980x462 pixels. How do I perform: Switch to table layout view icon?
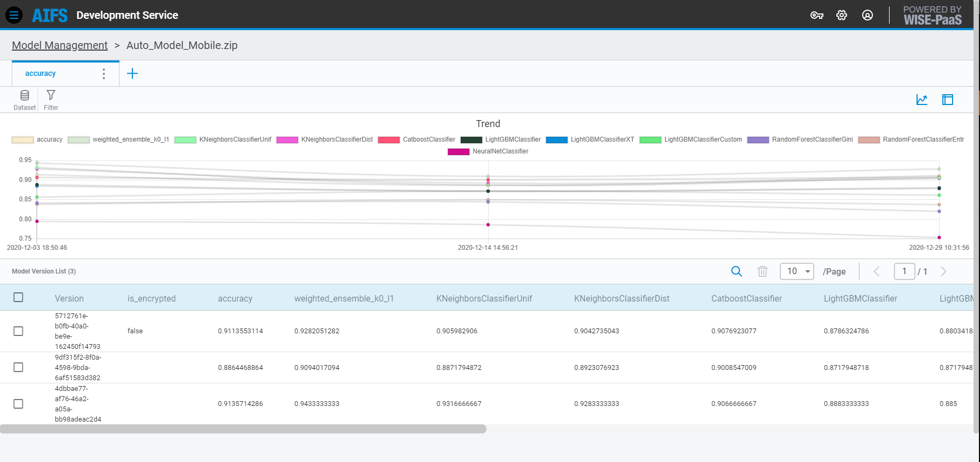948,100
